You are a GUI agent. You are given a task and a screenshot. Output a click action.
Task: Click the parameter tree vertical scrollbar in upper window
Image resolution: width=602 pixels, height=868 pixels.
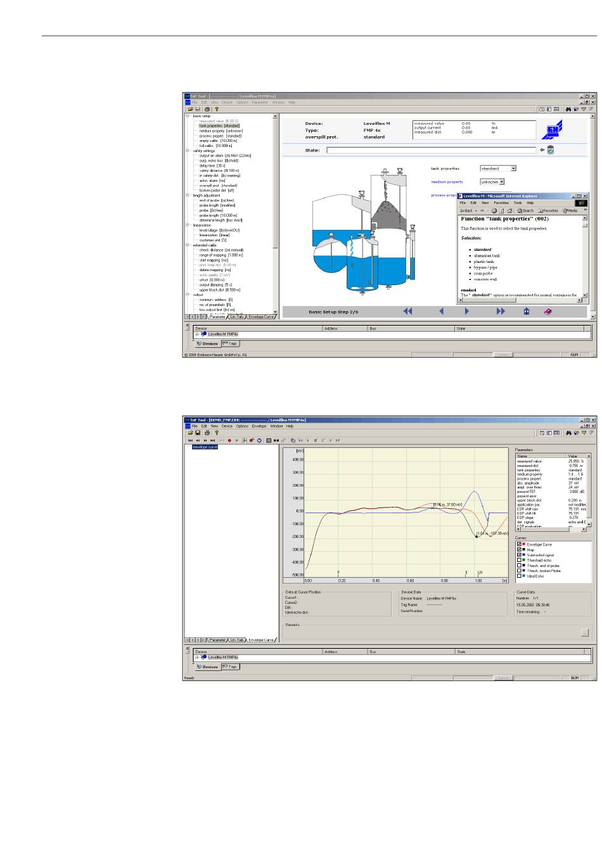click(275, 215)
